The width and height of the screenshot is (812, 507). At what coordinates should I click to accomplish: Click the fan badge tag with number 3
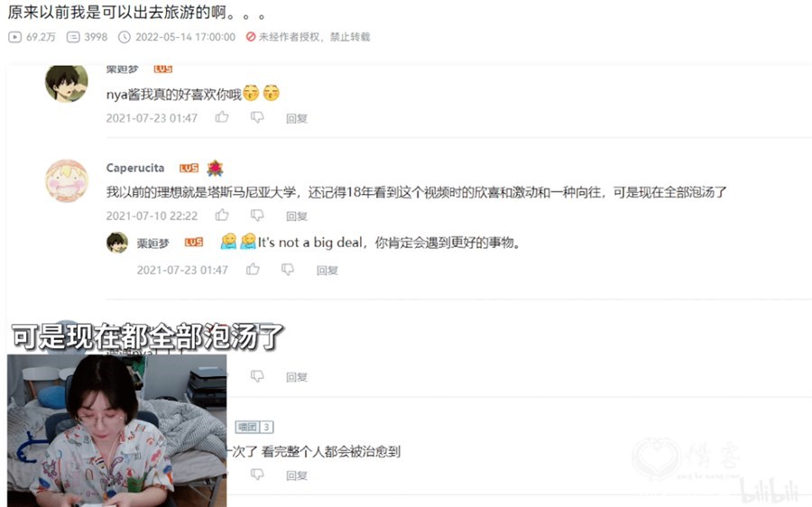click(254, 427)
